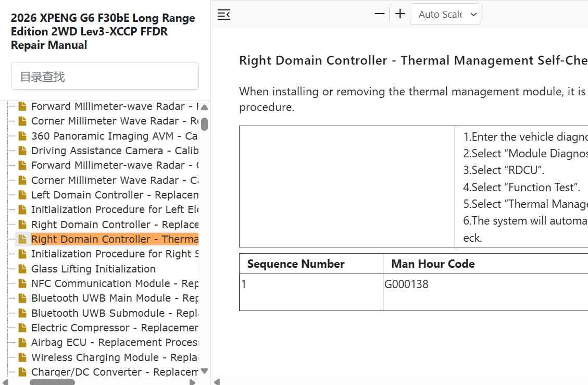Select highlighted Right Domain Controller - Thermal entry

point(115,240)
